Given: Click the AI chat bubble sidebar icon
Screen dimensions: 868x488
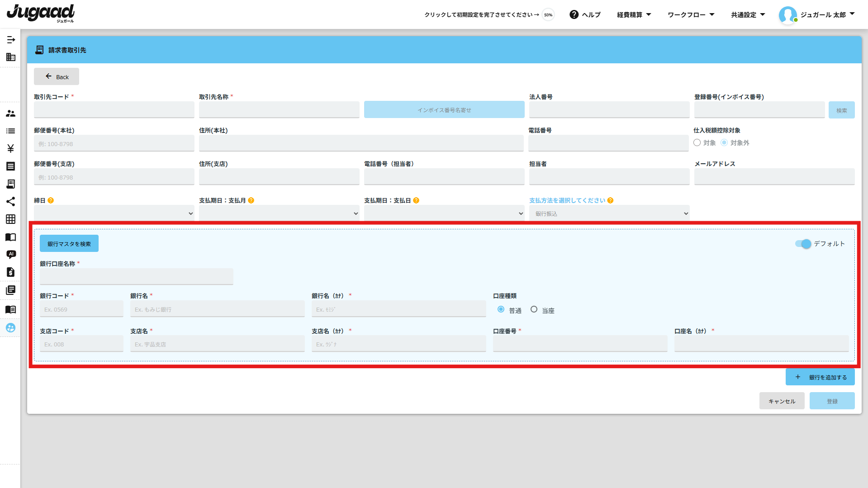Looking at the screenshot, I should point(11,254).
